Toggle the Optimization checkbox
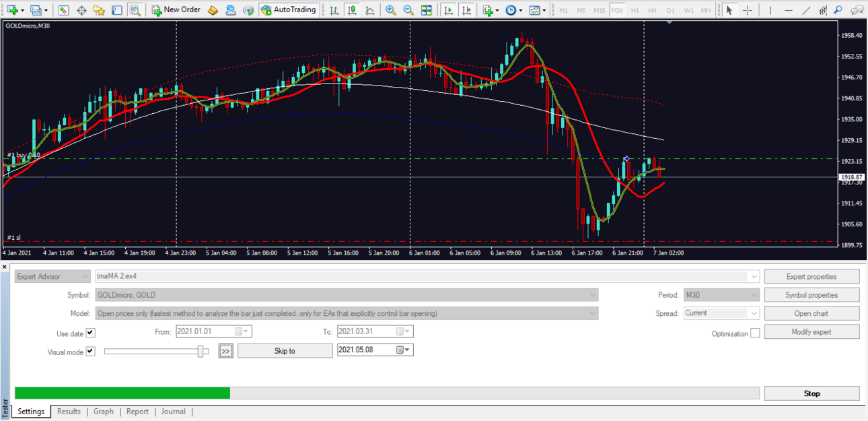Screen dimensions: 868x421 pyautogui.click(x=755, y=333)
